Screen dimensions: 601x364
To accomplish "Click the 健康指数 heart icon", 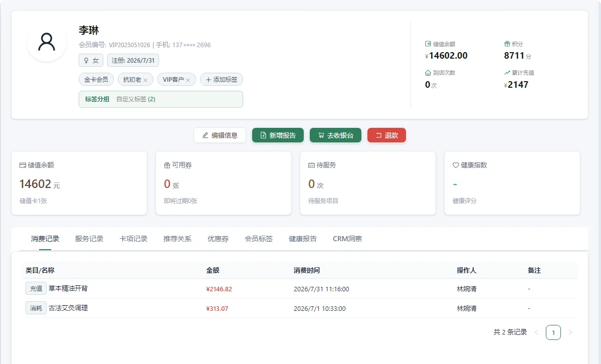I will 456,165.
